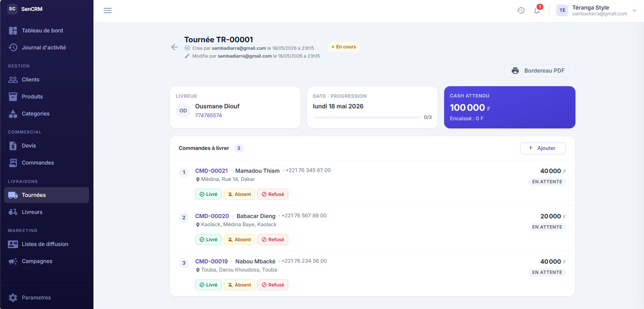Mark Babacar Dieng's order Livré
The width and height of the screenshot is (644, 309).
[208, 240]
